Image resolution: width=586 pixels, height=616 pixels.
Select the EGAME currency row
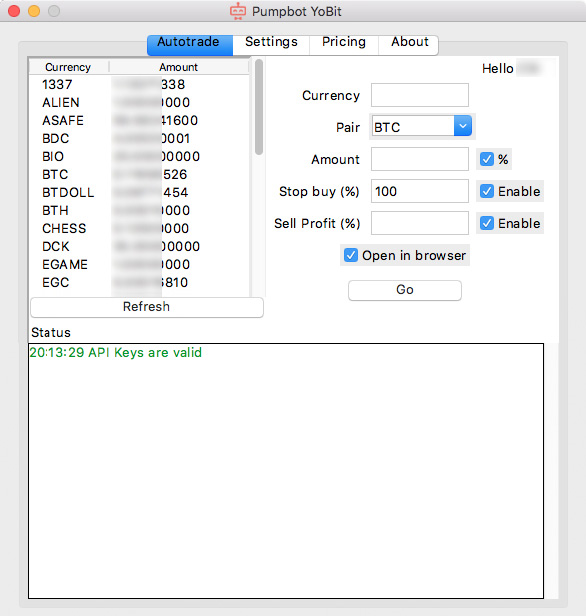[x=139, y=265]
